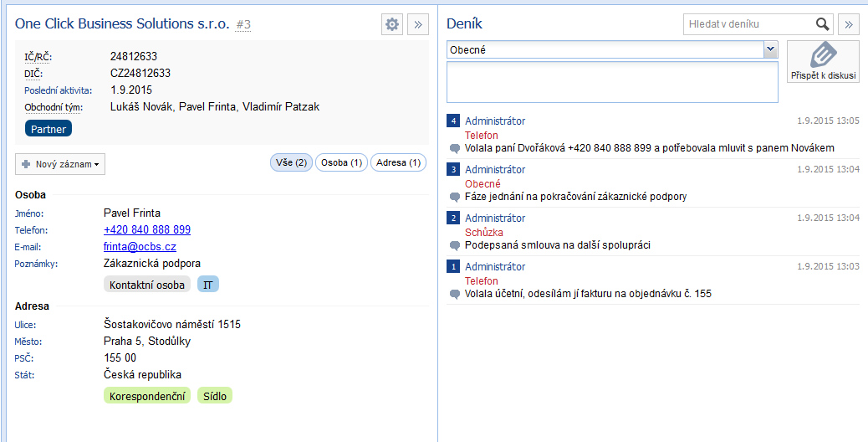The image size is (868, 442).
Task: Expand the Nový záznam dropdown
Action: tap(60, 164)
